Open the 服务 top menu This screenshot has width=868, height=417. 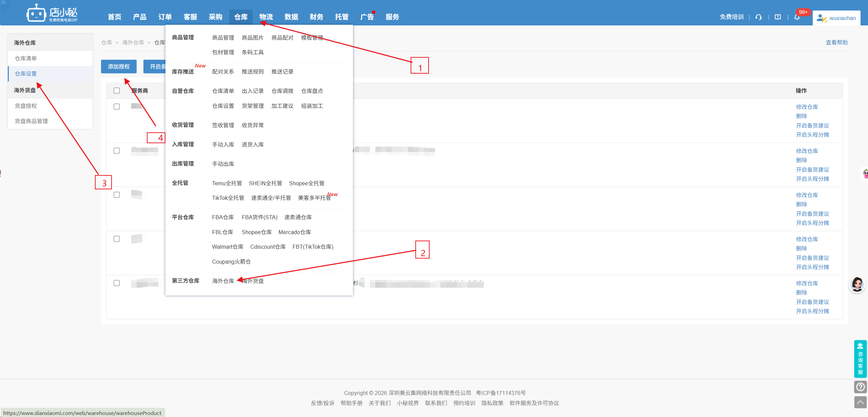tap(392, 17)
